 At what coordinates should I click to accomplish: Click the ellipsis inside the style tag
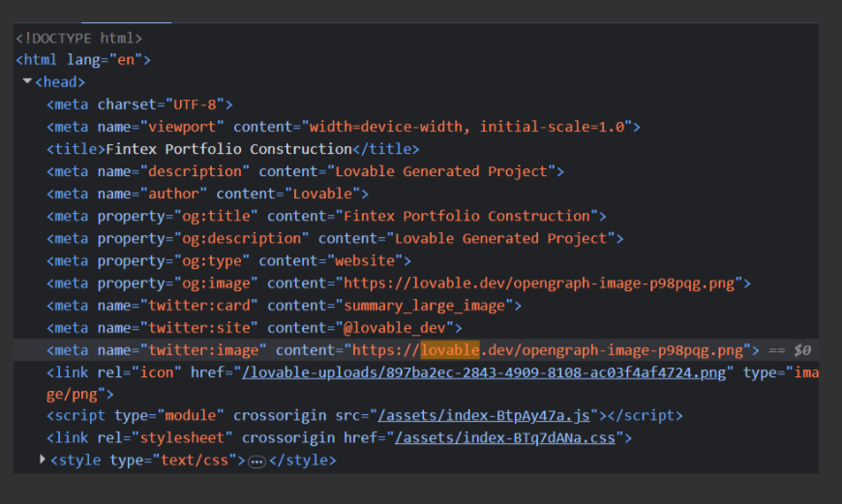(x=256, y=461)
